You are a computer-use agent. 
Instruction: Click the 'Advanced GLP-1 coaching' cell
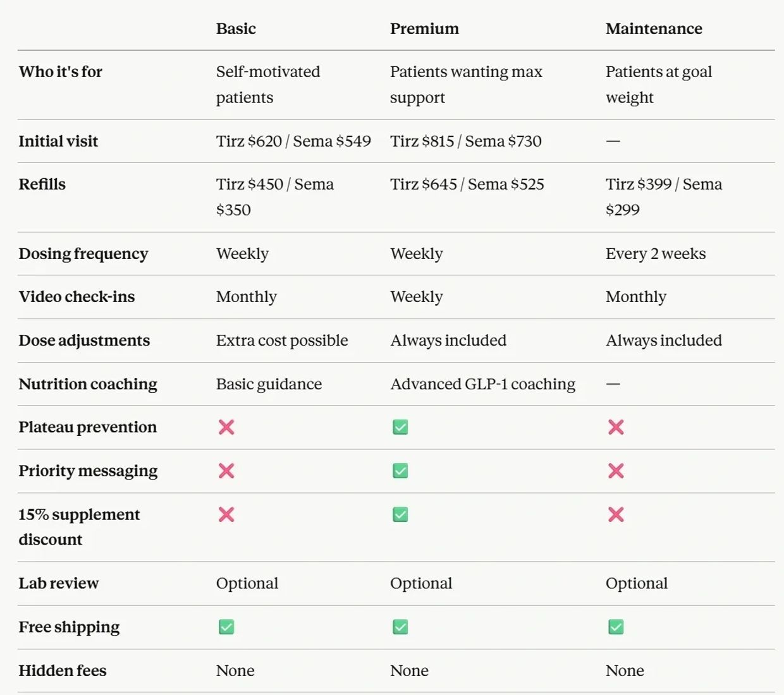tap(483, 384)
